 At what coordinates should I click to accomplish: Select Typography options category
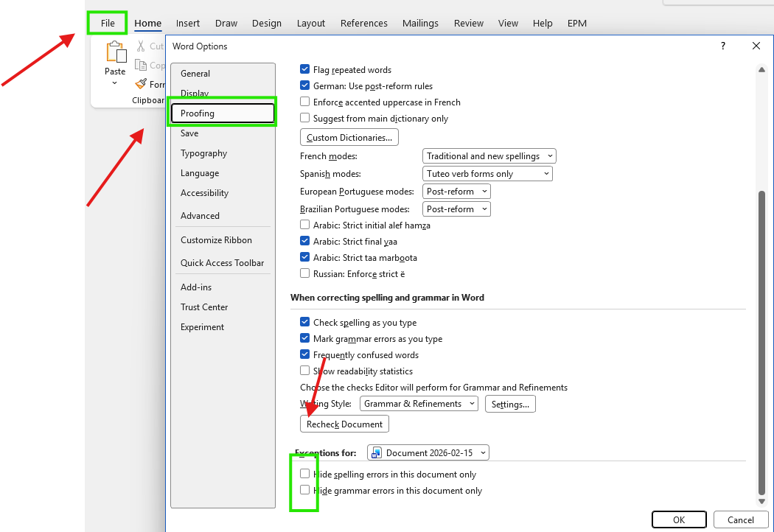[x=223, y=153]
